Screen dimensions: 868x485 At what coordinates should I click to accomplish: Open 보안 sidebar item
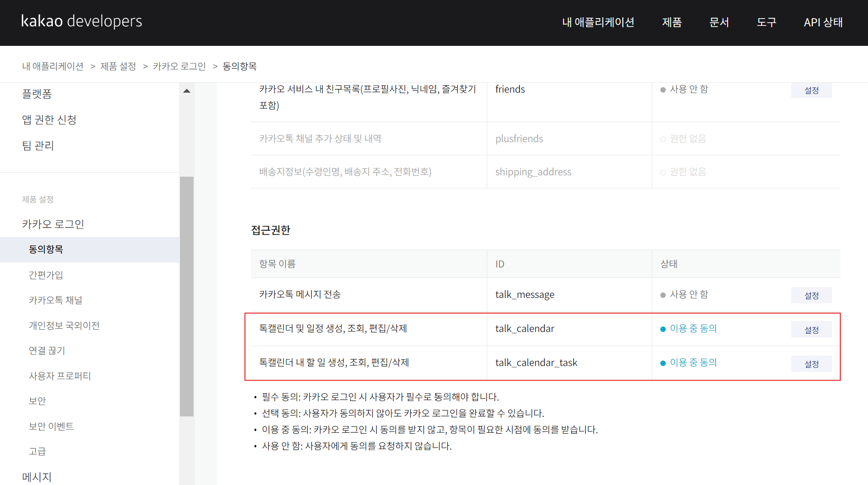coord(37,401)
